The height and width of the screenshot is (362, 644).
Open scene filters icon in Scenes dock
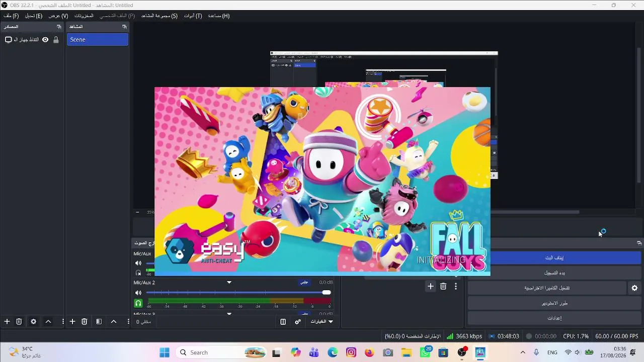pyautogui.click(x=99, y=322)
